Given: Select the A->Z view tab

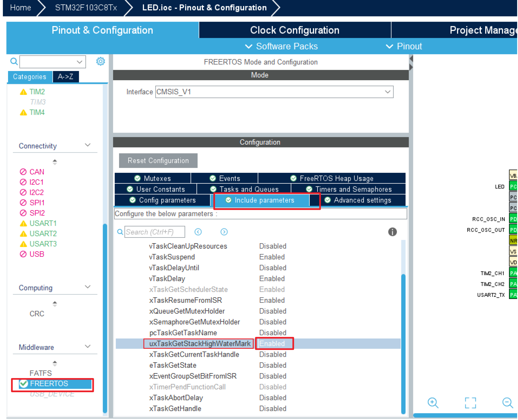Looking at the screenshot, I should tap(66, 77).
